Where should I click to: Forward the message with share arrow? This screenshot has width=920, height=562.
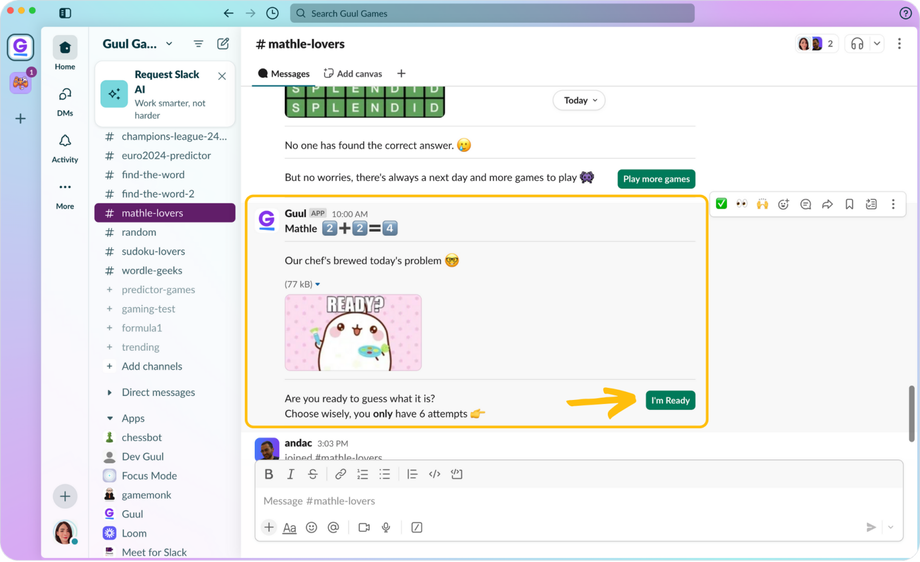point(827,204)
